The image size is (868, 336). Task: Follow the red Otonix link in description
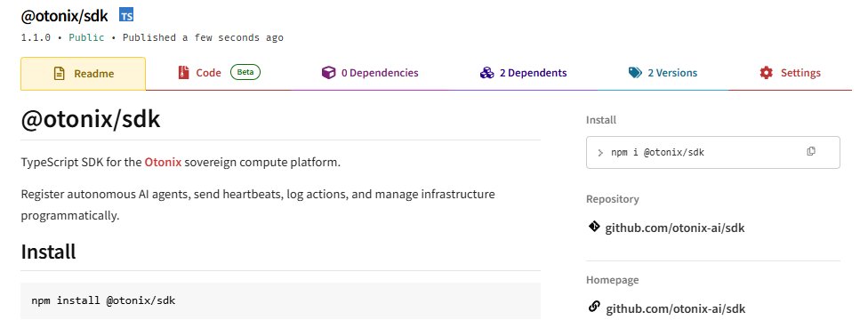click(163, 163)
